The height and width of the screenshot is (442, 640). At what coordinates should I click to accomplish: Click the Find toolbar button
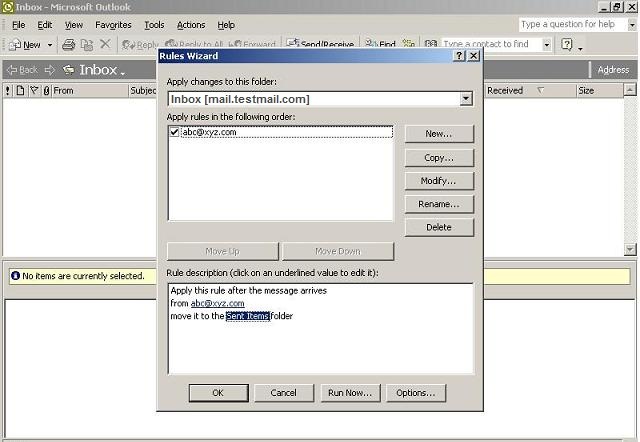tap(380, 44)
